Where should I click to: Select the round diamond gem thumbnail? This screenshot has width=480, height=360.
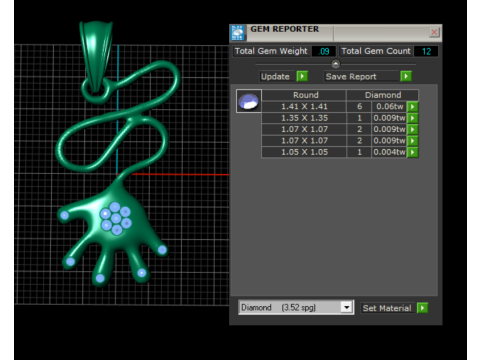(x=249, y=101)
